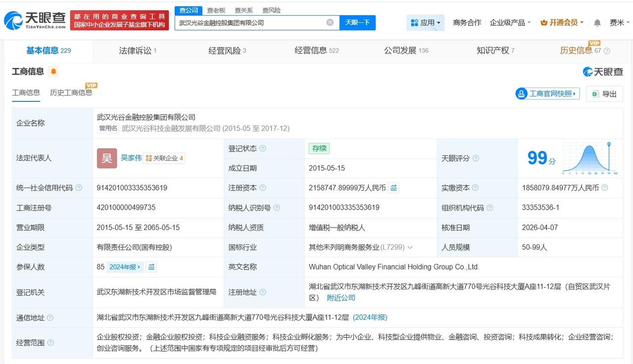Switch to the 查关系 search tab
The image size is (633, 364).
pyautogui.click(x=244, y=10)
